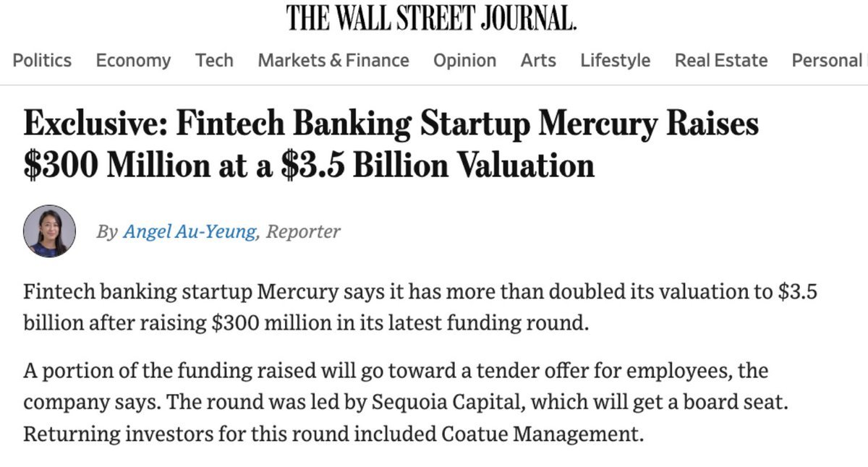Open the Politics section
The width and height of the screenshot is (868, 467).
42,61
